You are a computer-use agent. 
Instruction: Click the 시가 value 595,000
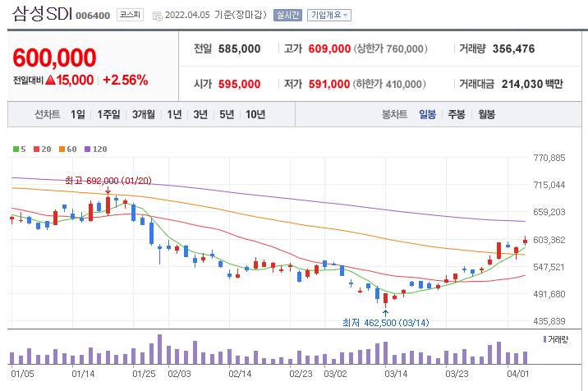(x=239, y=84)
